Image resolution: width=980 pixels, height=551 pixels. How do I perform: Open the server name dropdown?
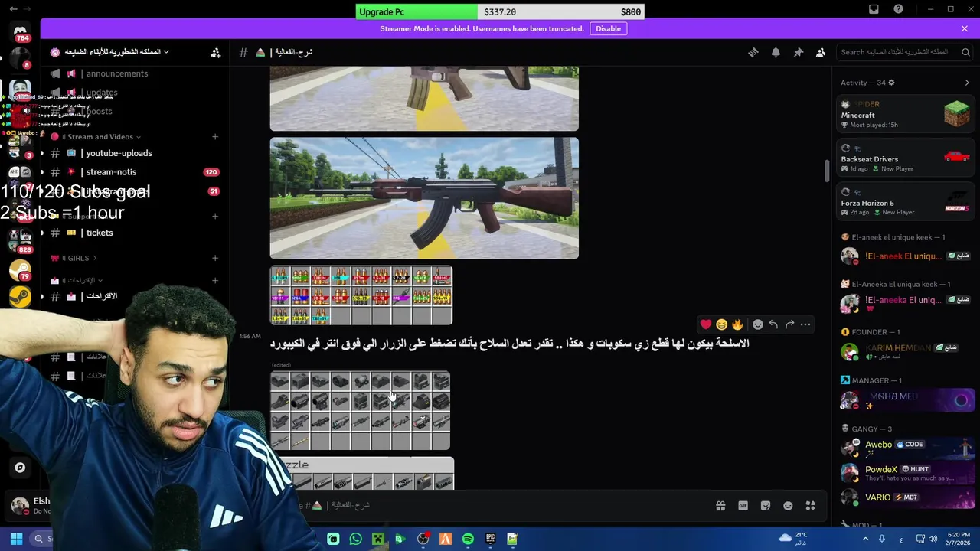(x=109, y=52)
